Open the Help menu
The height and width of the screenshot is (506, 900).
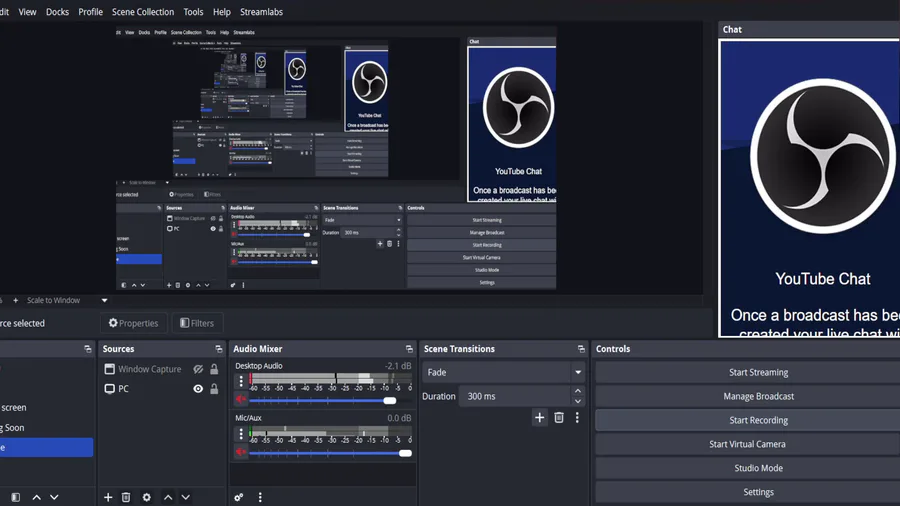point(222,11)
